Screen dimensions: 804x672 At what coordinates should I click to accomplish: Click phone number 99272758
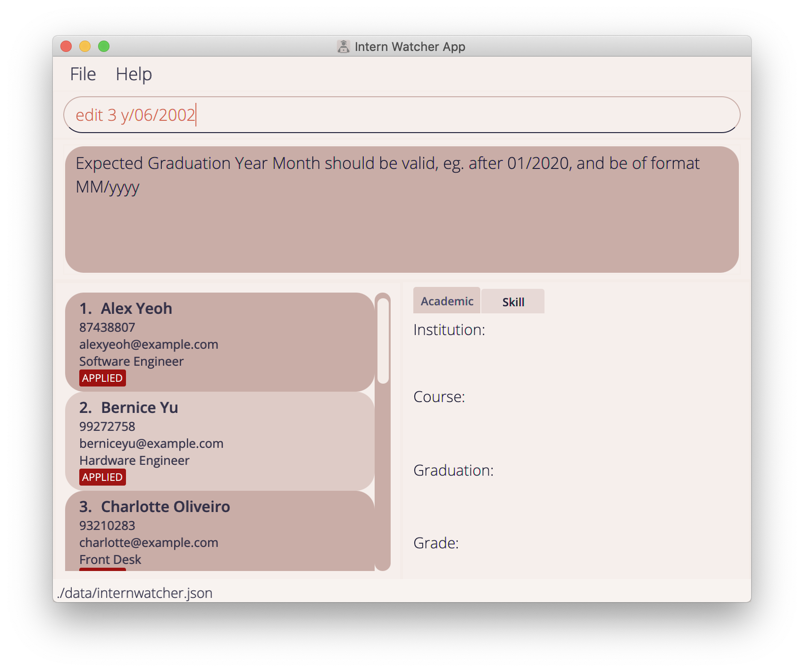(107, 427)
